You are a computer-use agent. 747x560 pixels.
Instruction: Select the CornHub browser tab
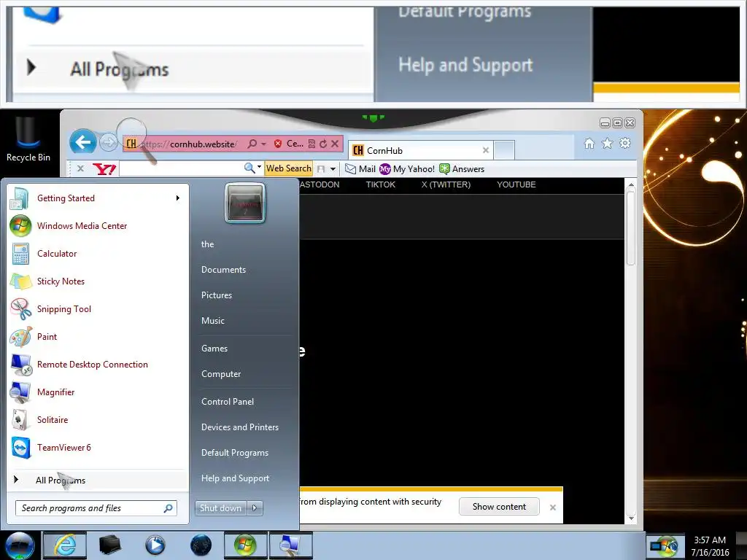421,150
